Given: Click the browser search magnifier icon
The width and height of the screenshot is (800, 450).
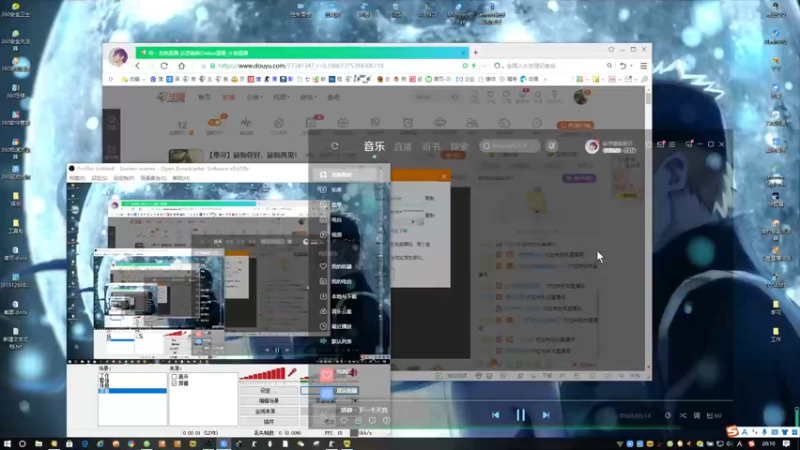Looking at the screenshot, I should (x=609, y=66).
